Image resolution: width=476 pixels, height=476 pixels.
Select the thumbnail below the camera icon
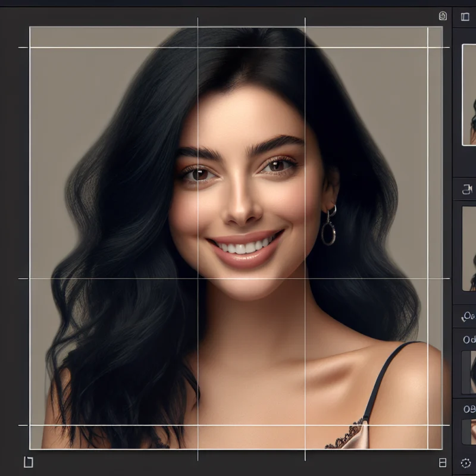(469, 248)
